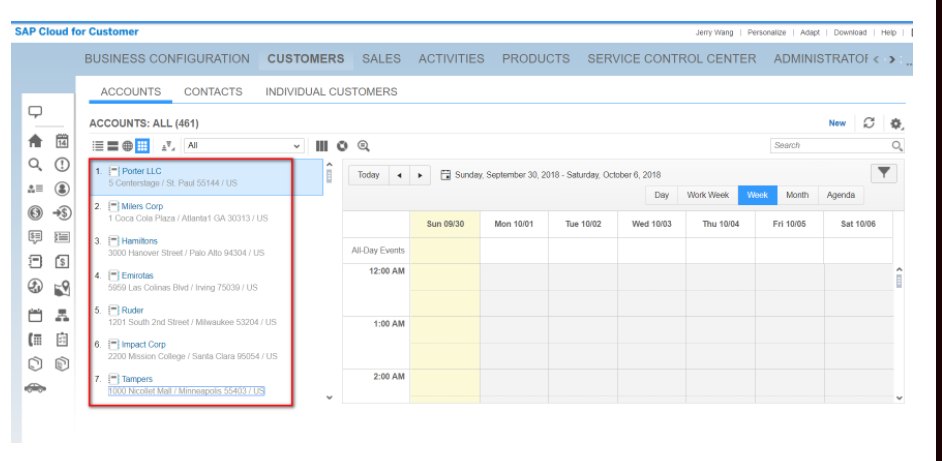Go to Home via house icon
Screen dimensions: 942x461
point(35,141)
